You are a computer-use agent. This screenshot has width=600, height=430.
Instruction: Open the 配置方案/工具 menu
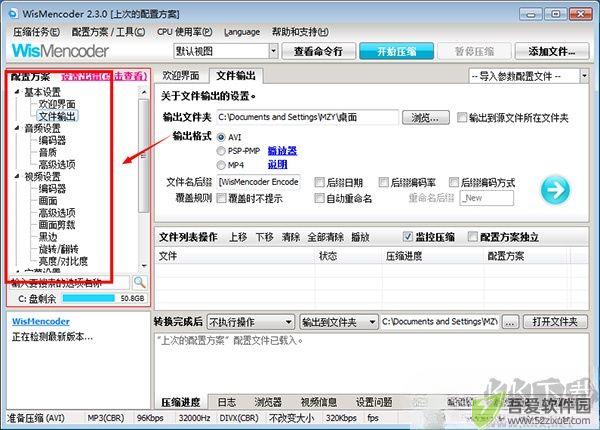pos(109,32)
